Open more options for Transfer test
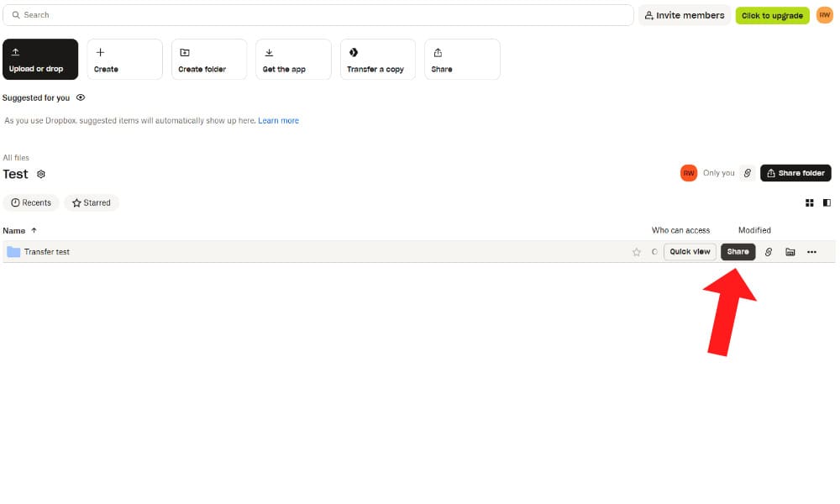The width and height of the screenshot is (840, 504). [x=811, y=252]
